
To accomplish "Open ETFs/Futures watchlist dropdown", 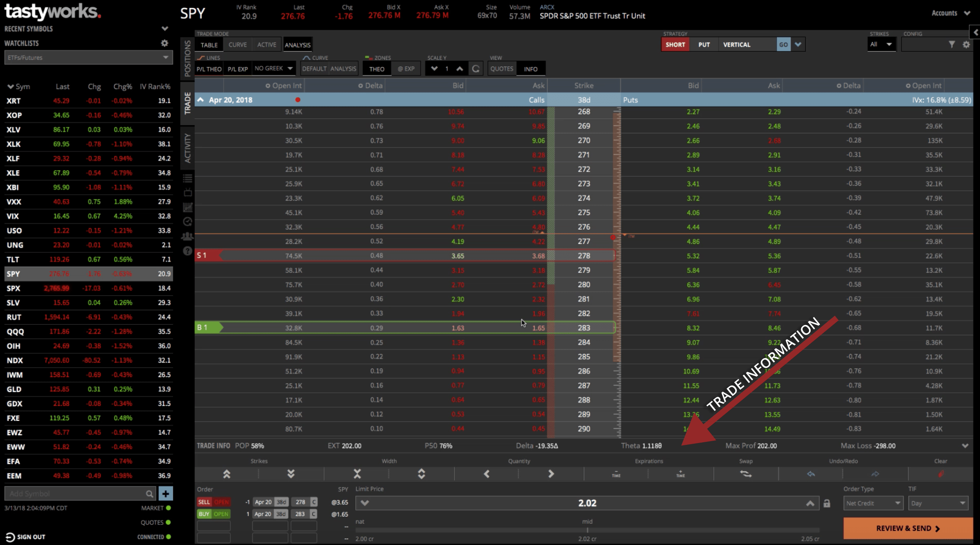I will [88, 57].
